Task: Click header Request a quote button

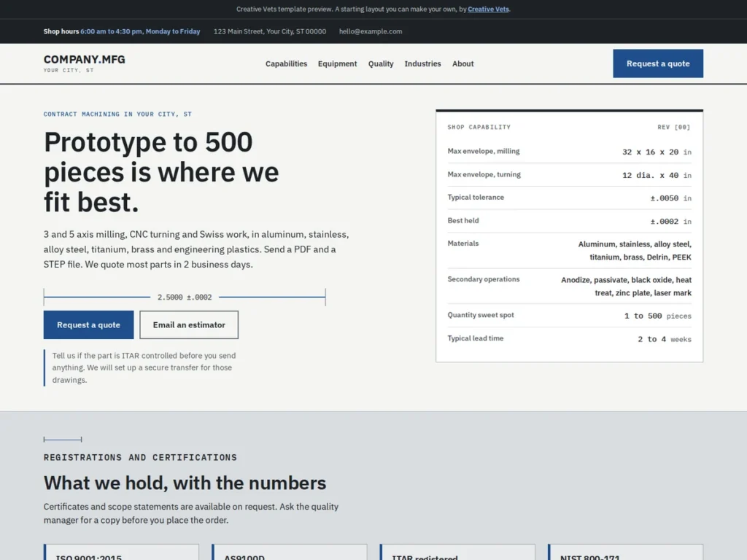Action: point(658,63)
